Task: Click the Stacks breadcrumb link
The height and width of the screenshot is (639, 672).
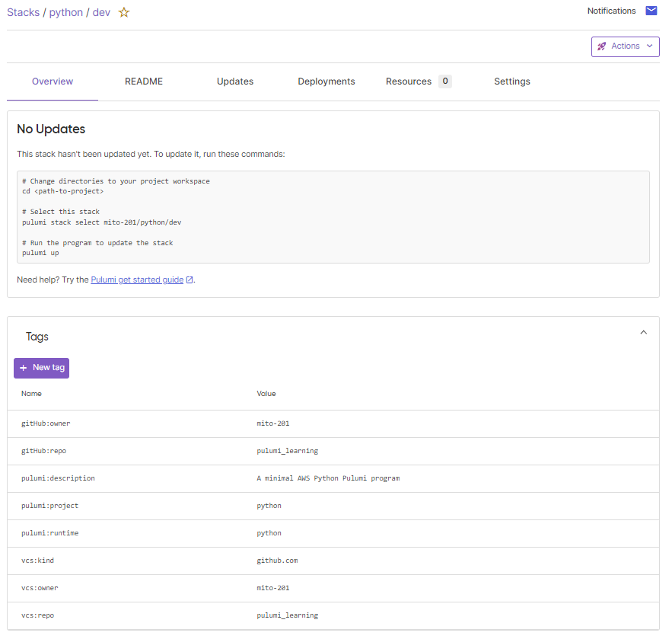Action: (x=23, y=12)
